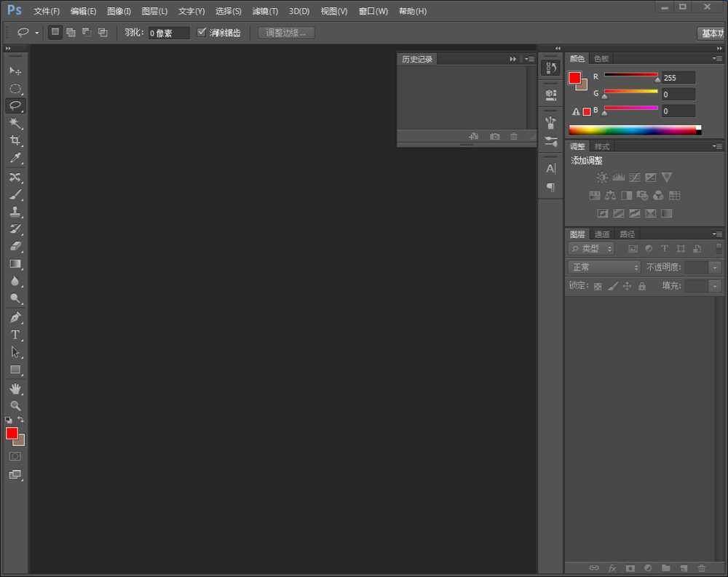Image resolution: width=728 pixels, height=577 pixels.
Task: Activate the Hand tool
Action: pyautogui.click(x=15, y=389)
